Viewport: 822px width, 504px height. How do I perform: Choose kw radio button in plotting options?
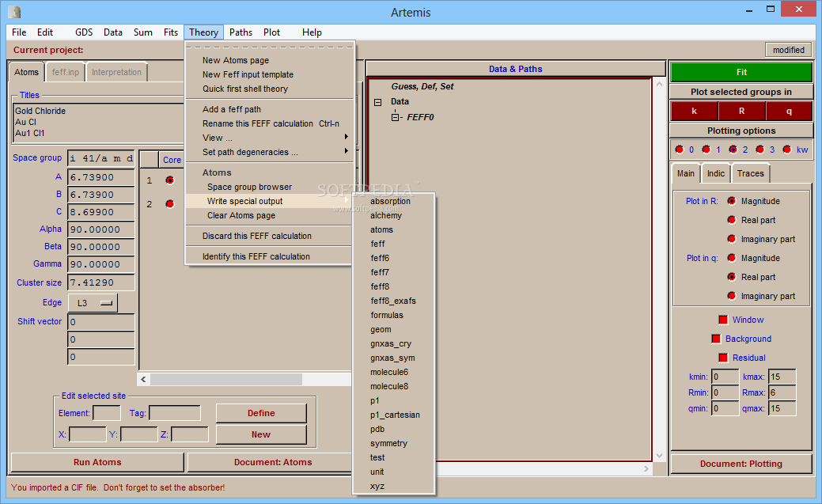pos(786,150)
